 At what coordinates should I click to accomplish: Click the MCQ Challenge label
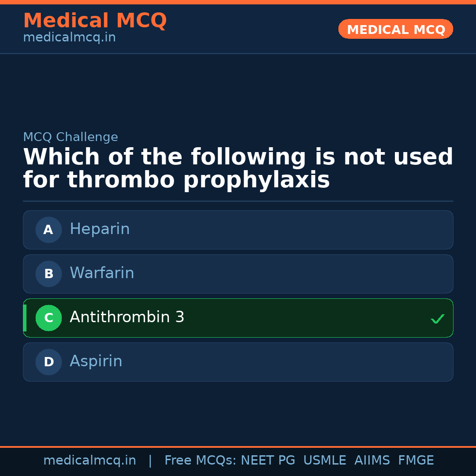(71, 137)
